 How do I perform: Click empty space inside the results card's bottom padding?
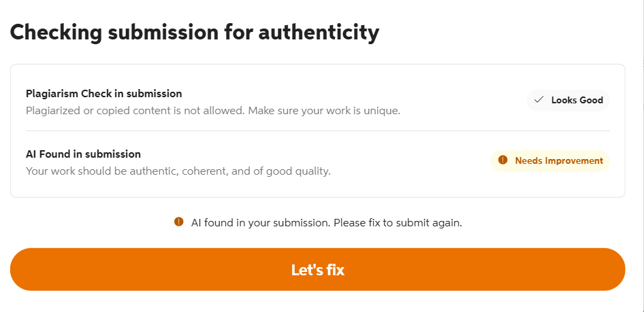tap(317, 190)
